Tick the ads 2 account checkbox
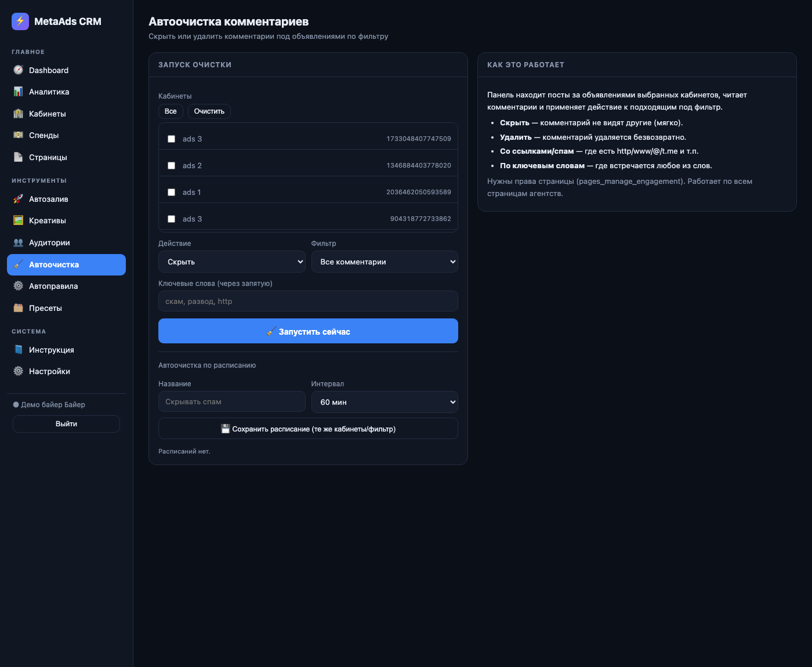This screenshot has width=812, height=667. click(x=171, y=166)
